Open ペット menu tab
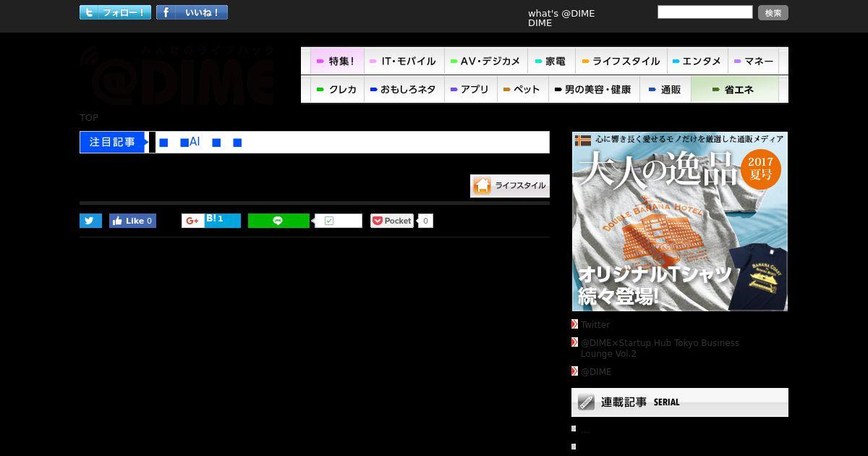Screen dimensions: 868x456 point(522,90)
